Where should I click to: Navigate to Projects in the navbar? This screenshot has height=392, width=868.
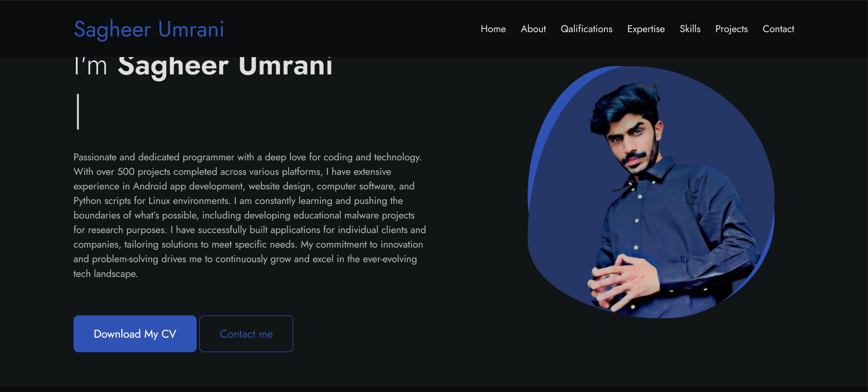(x=731, y=29)
